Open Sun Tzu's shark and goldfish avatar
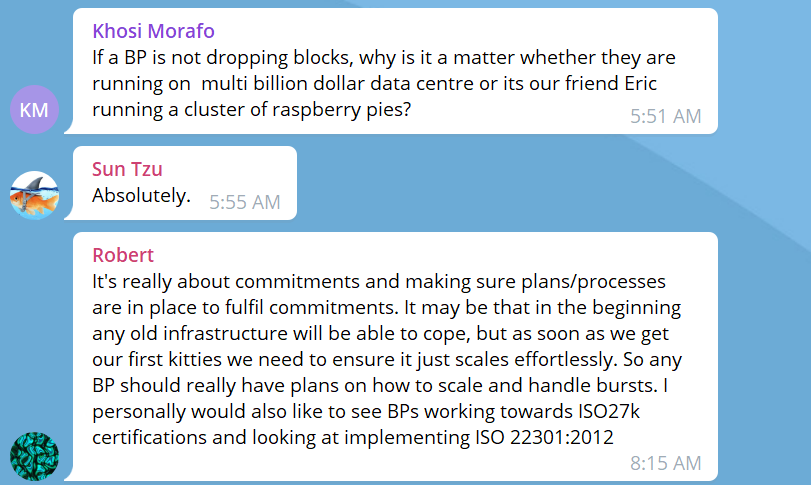 (x=35, y=194)
